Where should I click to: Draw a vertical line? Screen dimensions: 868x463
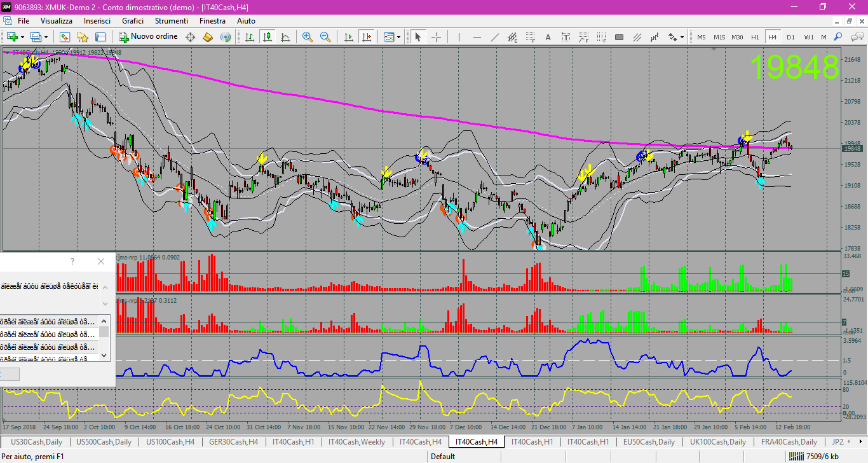(x=459, y=37)
